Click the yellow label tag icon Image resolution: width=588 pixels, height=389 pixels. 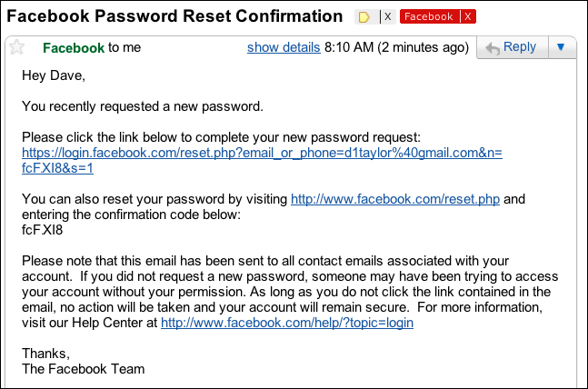pyautogui.click(x=364, y=17)
